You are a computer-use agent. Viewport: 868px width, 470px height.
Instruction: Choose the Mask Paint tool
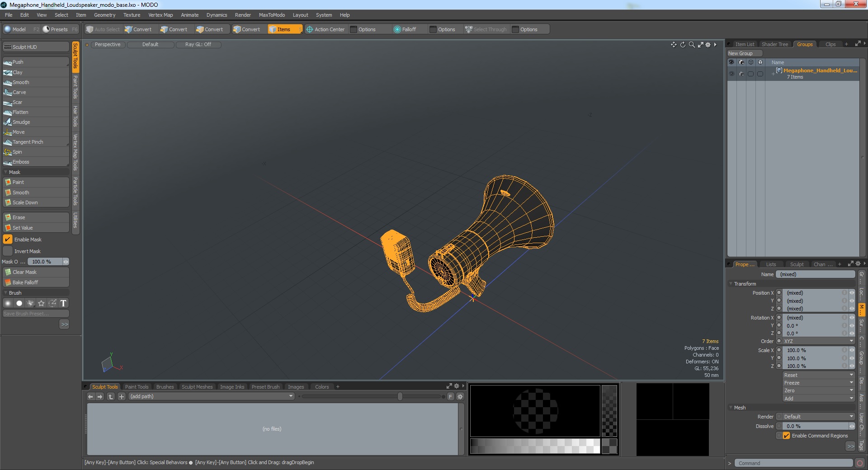pos(36,182)
